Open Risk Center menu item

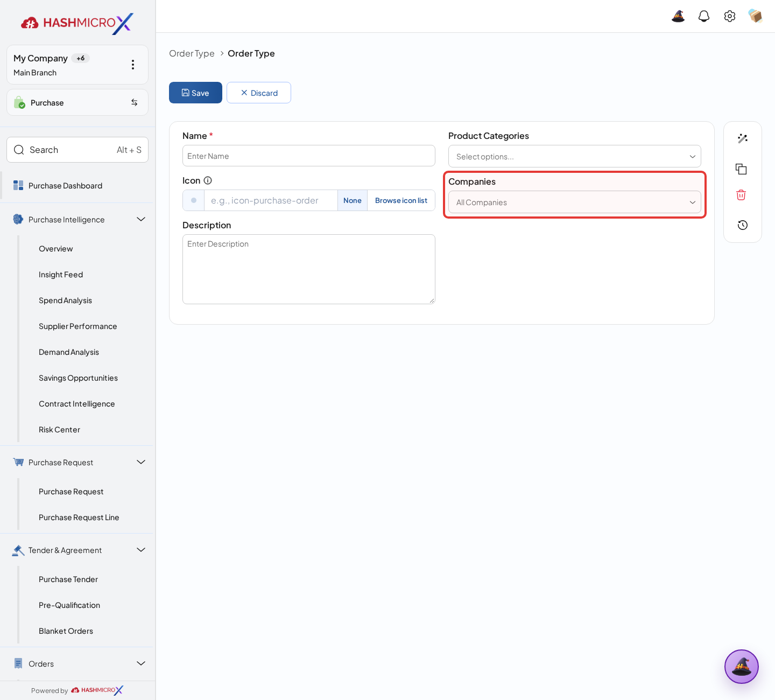pyautogui.click(x=59, y=430)
